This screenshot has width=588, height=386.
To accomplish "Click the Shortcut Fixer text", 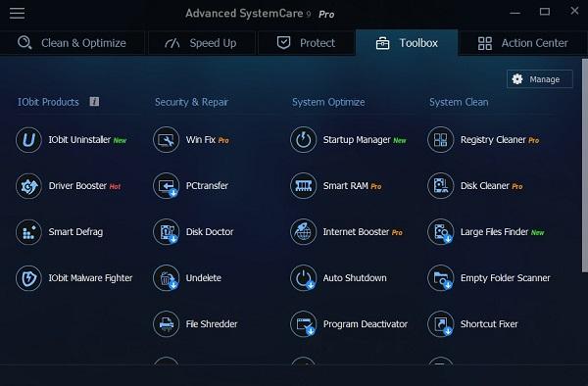I will click(489, 324).
